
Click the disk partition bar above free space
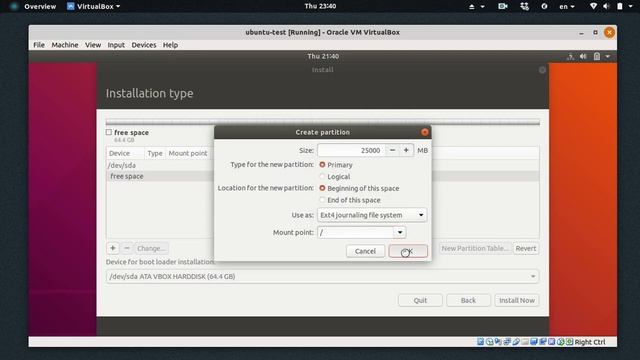322,122
